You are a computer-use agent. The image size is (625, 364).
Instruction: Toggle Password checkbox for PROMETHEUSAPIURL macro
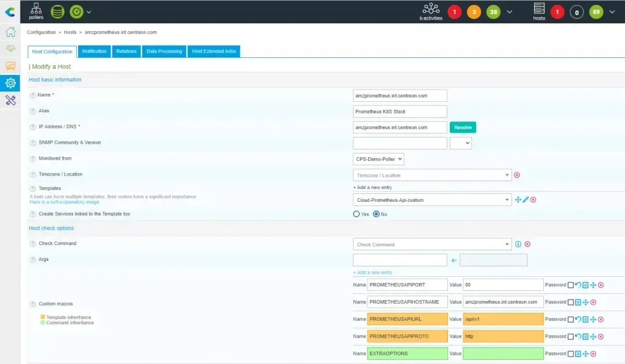[x=571, y=319]
